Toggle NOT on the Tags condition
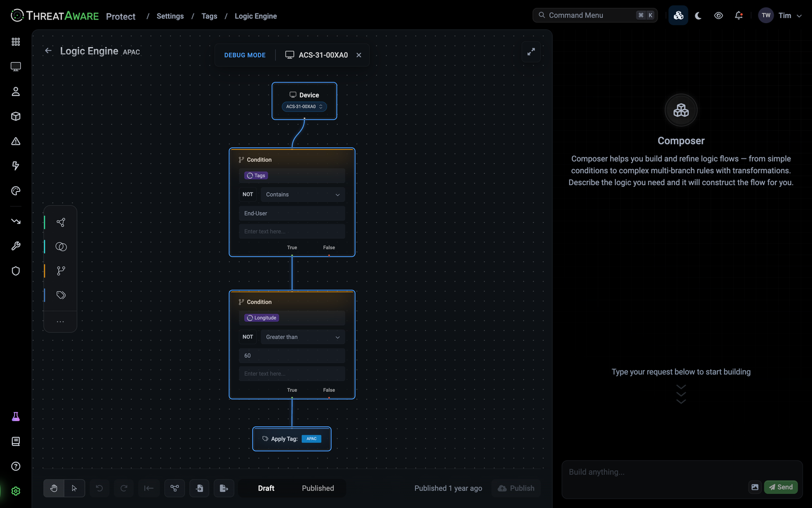The height and width of the screenshot is (508, 812). [x=248, y=194]
